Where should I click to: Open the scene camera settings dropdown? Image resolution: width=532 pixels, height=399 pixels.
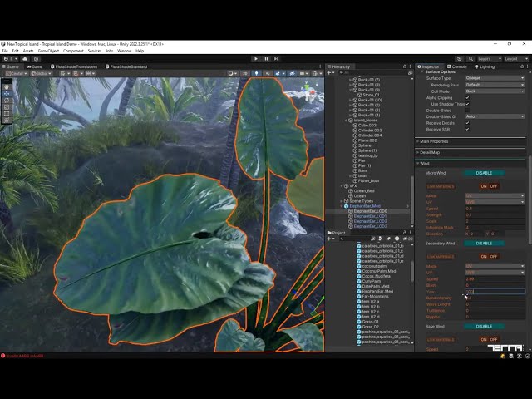pos(303,73)
